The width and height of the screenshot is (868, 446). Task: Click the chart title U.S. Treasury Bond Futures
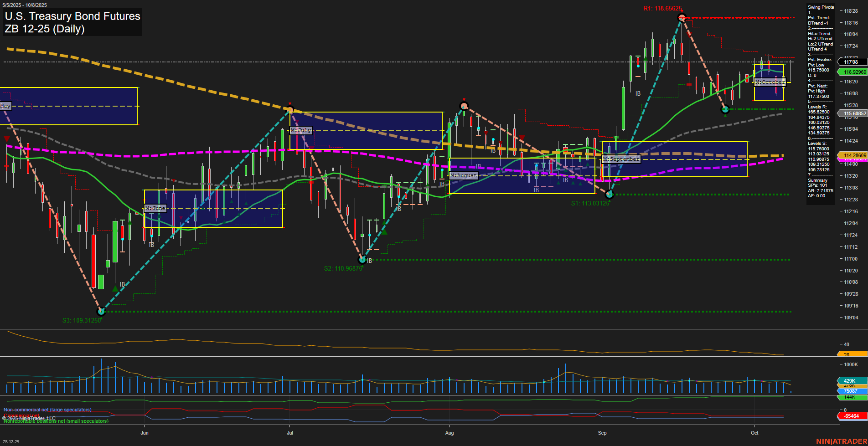pyautogui.click(x=72, y=16)
